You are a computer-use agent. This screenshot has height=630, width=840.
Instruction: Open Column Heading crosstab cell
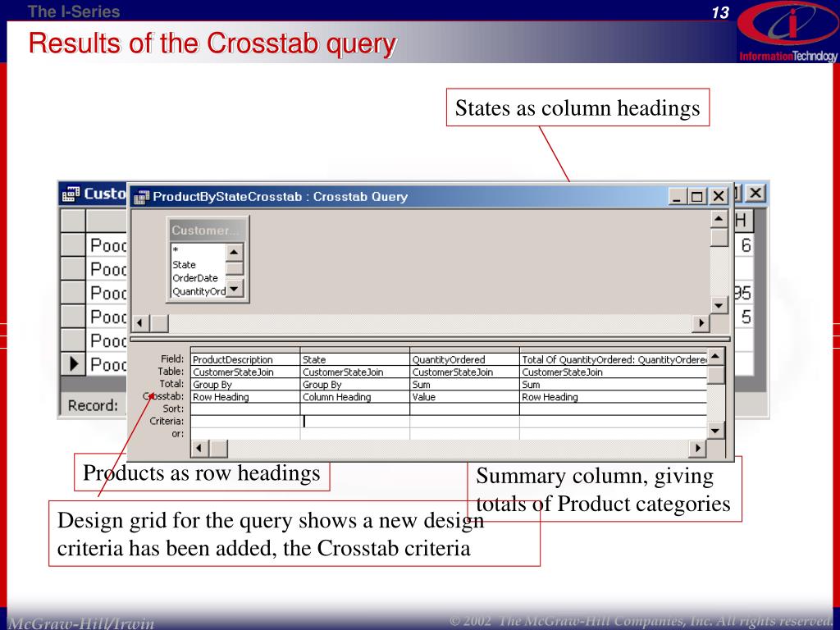point(354,397)
